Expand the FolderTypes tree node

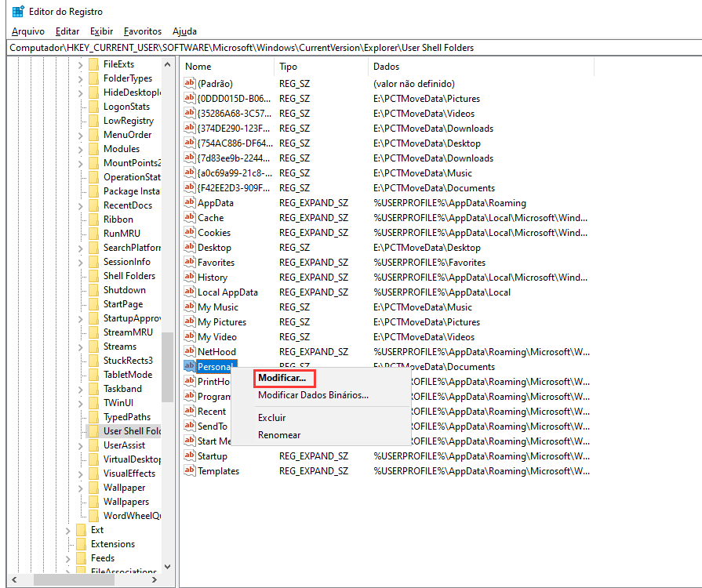(x=81, y=78)
